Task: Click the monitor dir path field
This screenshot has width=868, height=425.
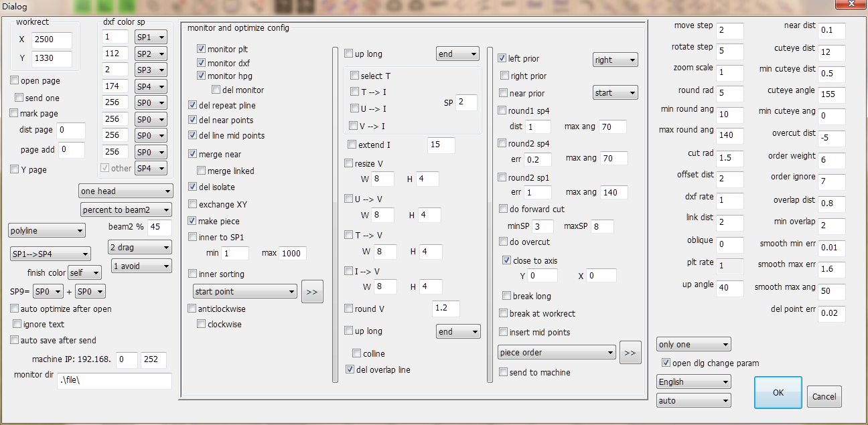Action: [114, 381]
